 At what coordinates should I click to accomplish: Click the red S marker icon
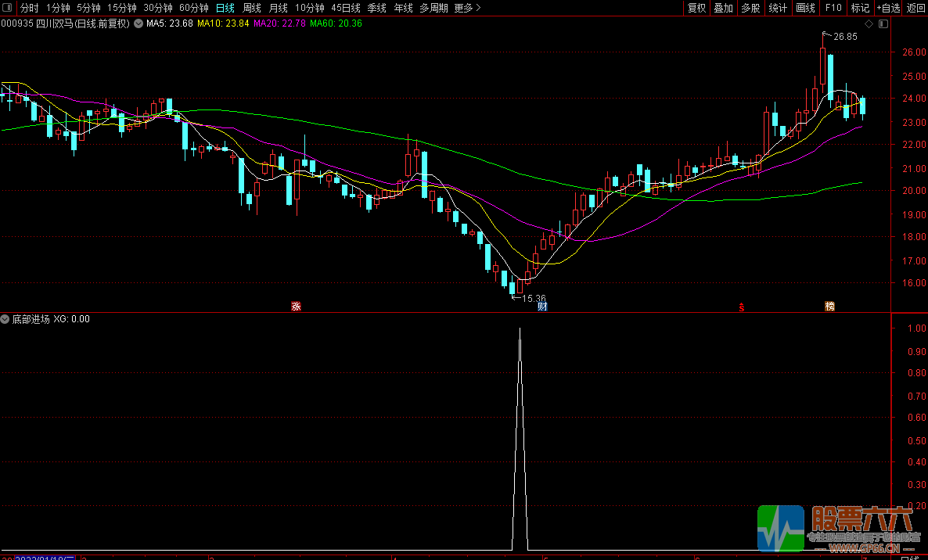[742, 307]
